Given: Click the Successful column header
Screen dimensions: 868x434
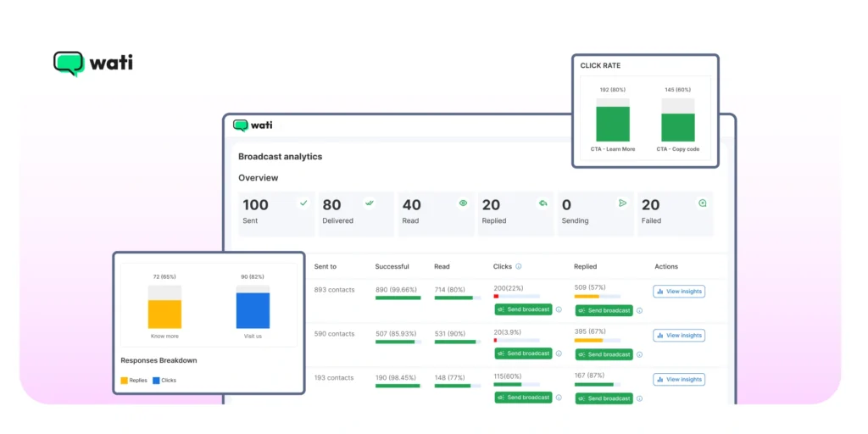Looking at the screenshot, I should 392,266.
